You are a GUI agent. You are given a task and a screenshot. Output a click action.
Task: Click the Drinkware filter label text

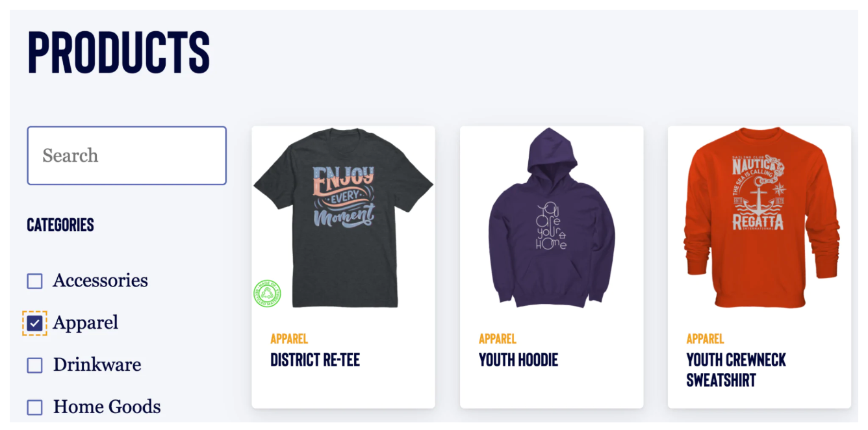[97, 364]
